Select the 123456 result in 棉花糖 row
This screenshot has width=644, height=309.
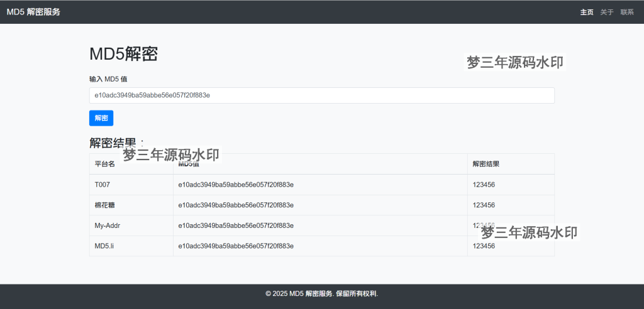point(484,205)
